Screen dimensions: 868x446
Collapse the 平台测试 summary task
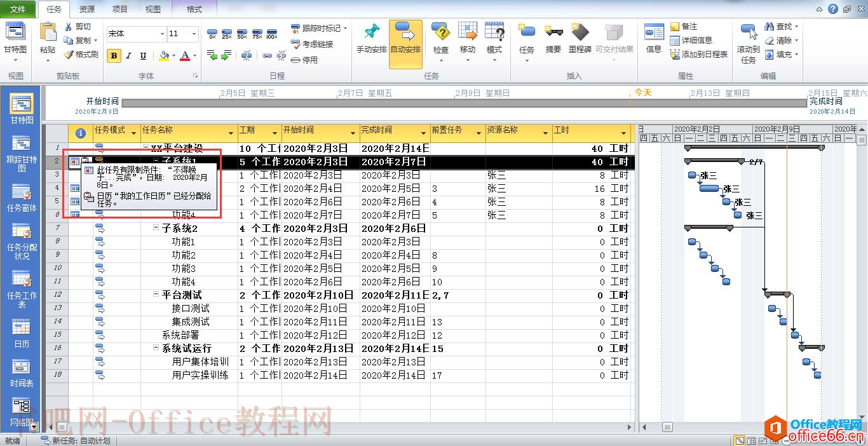tap(156, 295)
